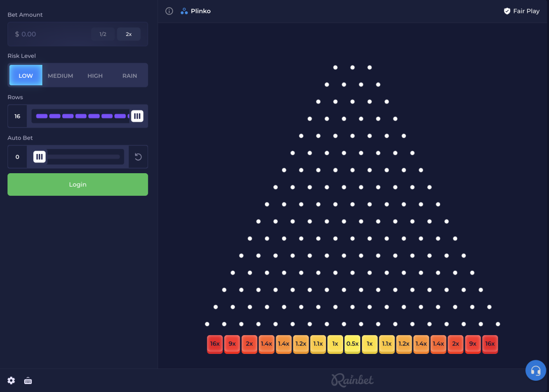549x392 pixels.
Task: Click the Bet Amount label
Action: point(25,14)
